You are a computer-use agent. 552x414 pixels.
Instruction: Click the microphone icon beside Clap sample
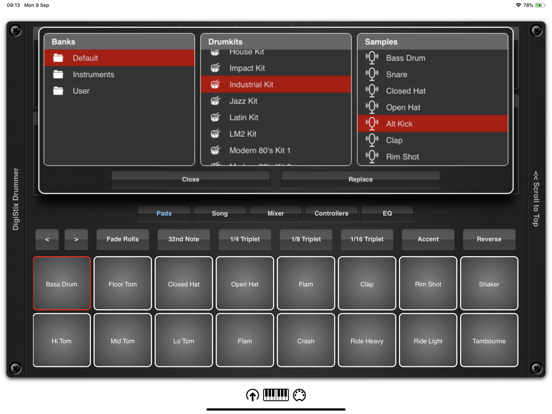[x=372, y=140]
